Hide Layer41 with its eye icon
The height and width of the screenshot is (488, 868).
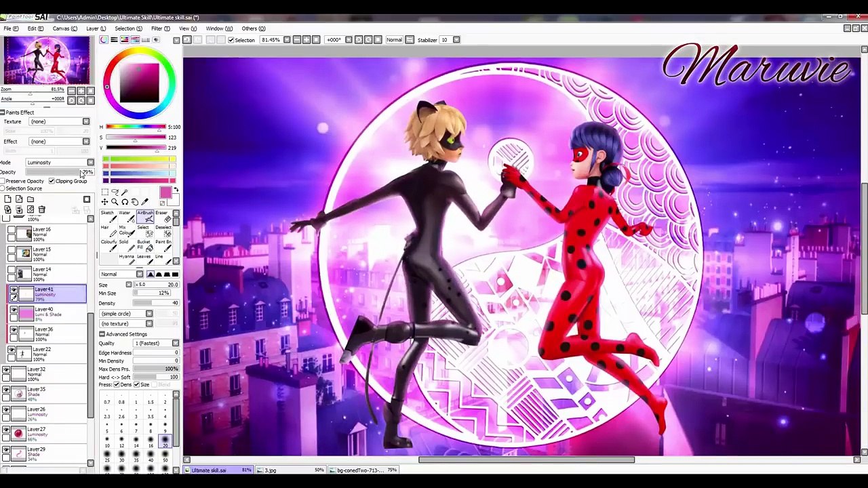[14, 289]
